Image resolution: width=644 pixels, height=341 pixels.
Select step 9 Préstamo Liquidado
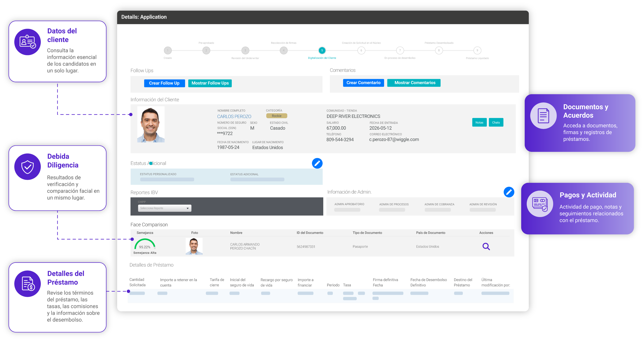tap(477, 50)
